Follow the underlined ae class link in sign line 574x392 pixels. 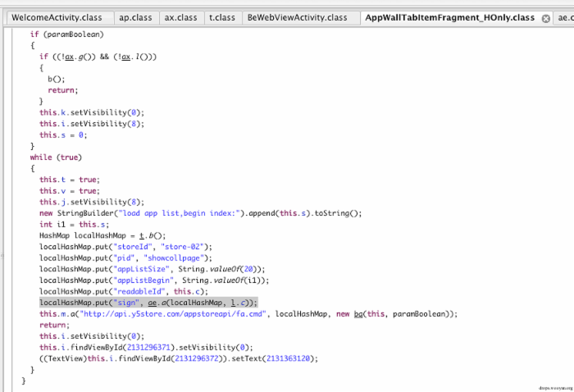point(153,303)
